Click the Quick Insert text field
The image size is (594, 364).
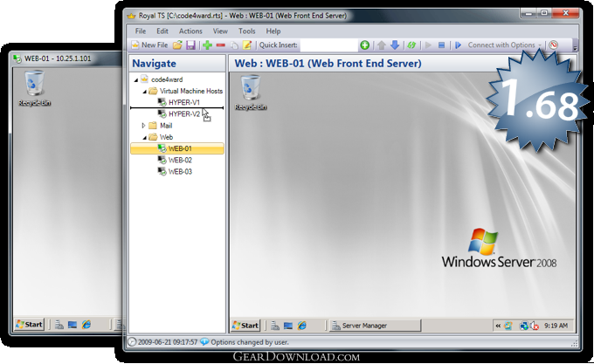[x=328, y=45]
